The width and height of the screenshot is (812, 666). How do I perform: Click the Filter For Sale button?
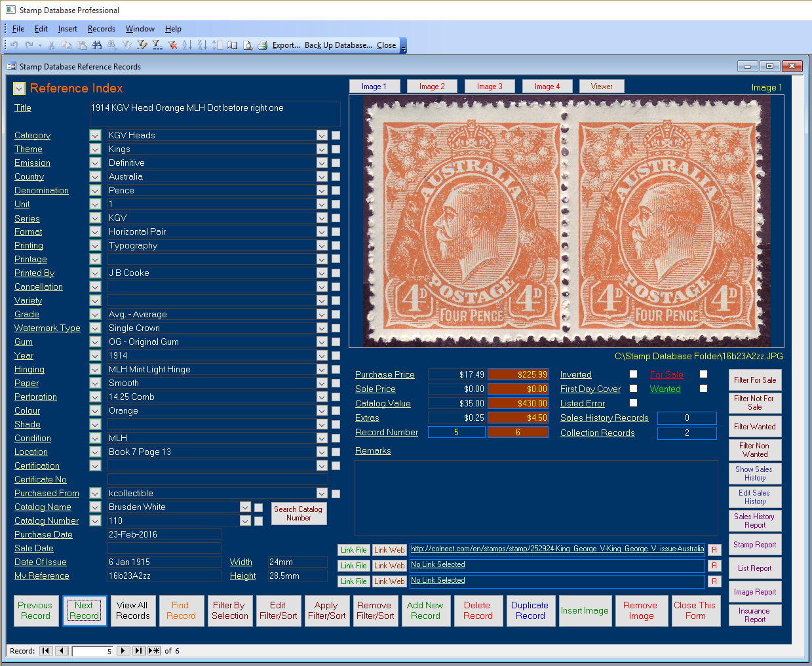point(755,380)
